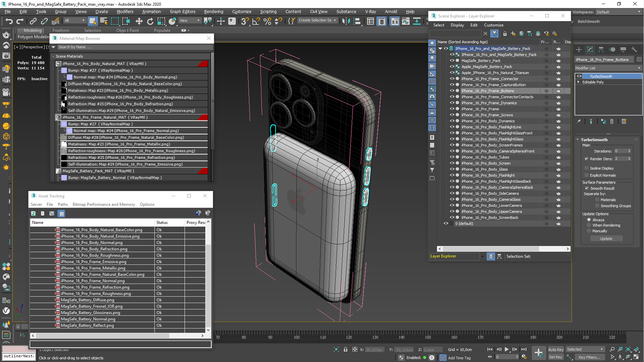
Task: Open Select by Name tool
Action: coord(104,21)
